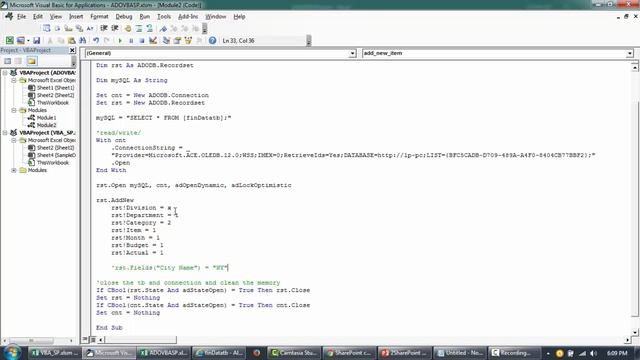The width and height of the screenshot is (640, 360).
Task: Open Camtasia Studio from the taskbar
Action: [294, 353]
